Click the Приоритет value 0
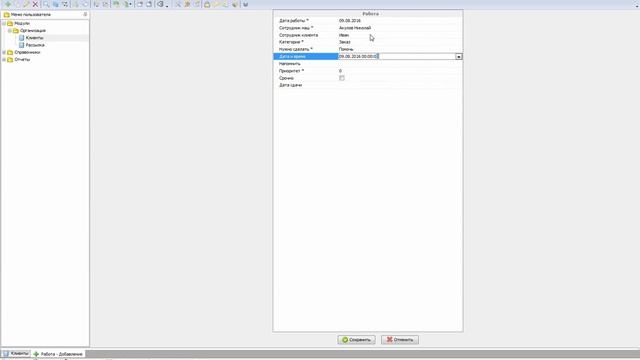 [340, 71]
